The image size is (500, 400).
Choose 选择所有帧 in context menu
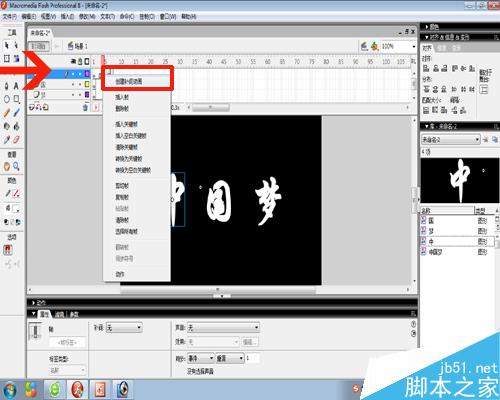(136, 231)
